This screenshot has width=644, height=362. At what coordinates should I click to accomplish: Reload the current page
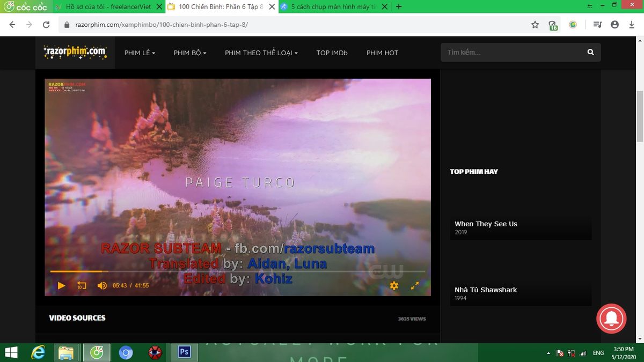click(x=46, y=25)
